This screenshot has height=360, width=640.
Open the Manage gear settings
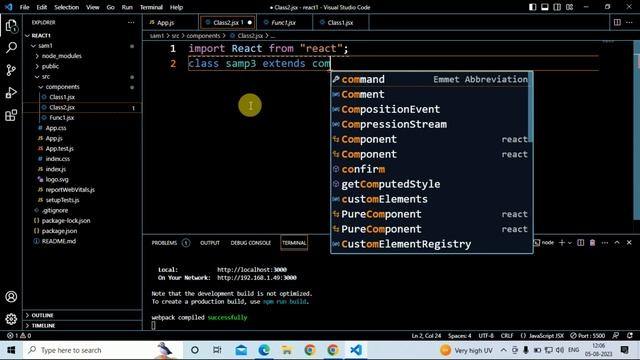pyautogui.click(x=11, y=319)
